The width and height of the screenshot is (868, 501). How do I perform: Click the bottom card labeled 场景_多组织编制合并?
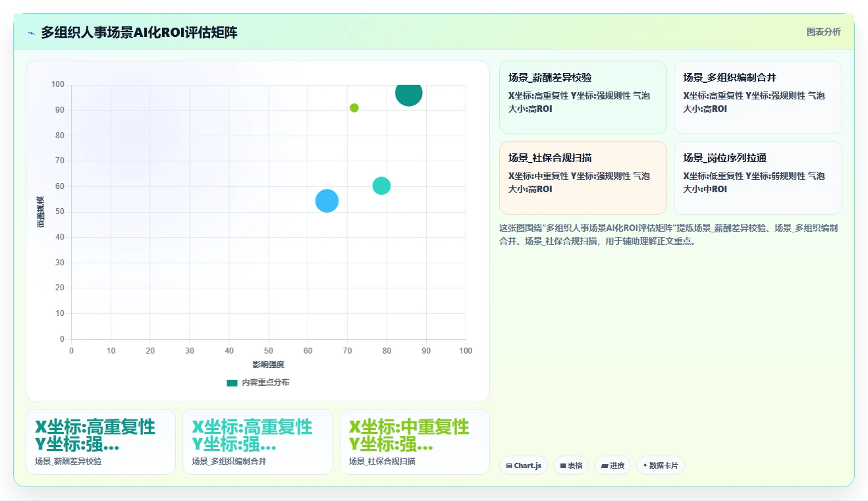[x=258, y=442]
